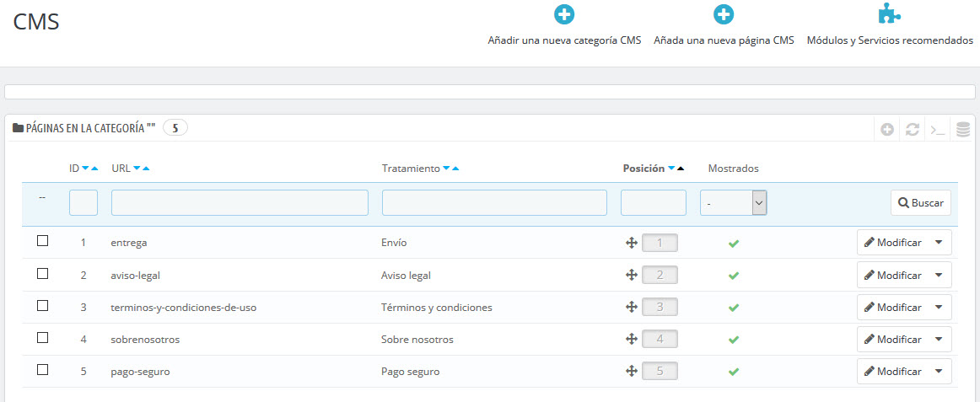Focus the URL filter input field
The height and width of the screenshot is (402, 980).
240,203
